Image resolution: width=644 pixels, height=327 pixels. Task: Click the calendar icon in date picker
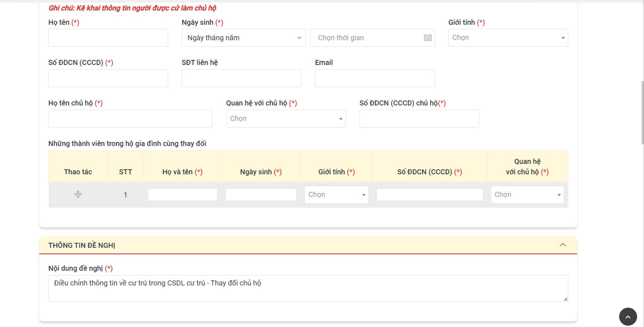pyautogui.click(x=427, y=38)
